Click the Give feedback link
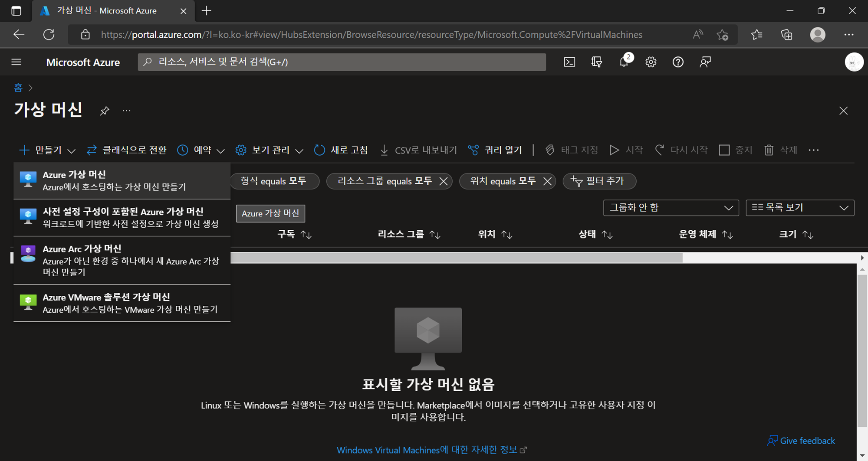Image resolution: width=868 pixels, height=461 pixels. tap(801, 441)
